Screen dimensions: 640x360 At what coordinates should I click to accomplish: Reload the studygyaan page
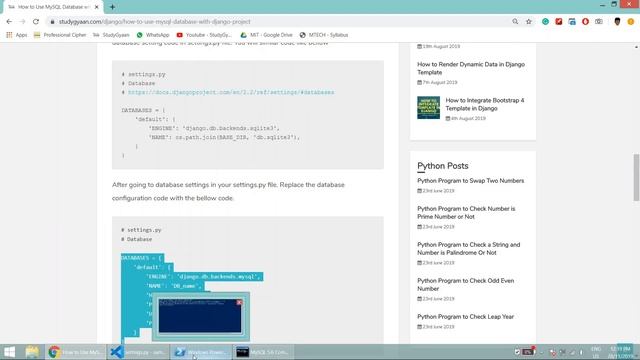(36, 22)
